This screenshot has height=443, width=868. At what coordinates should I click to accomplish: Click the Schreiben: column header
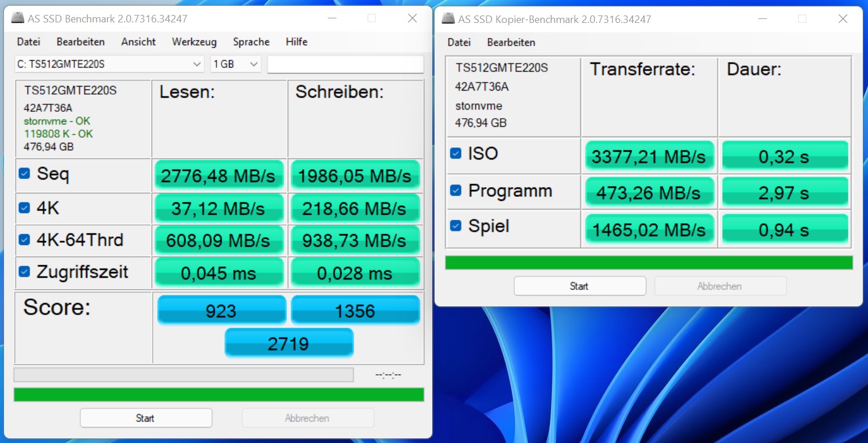pos(339,92)
